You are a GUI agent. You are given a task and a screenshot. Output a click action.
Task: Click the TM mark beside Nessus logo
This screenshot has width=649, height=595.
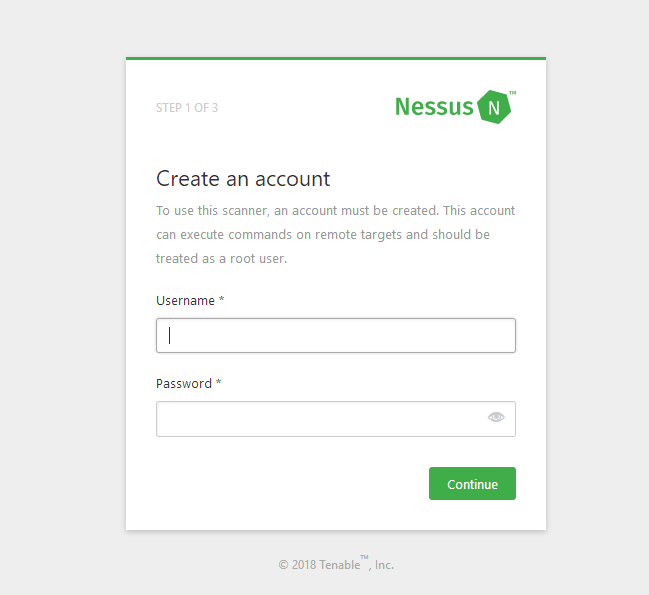pyautogui.click(x=512, y=93)
